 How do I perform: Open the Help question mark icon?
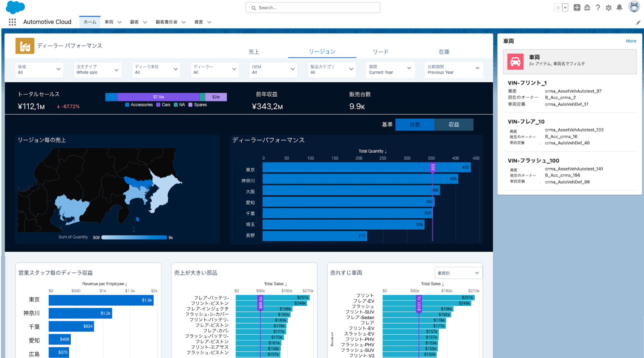click(x=598, y=8)
